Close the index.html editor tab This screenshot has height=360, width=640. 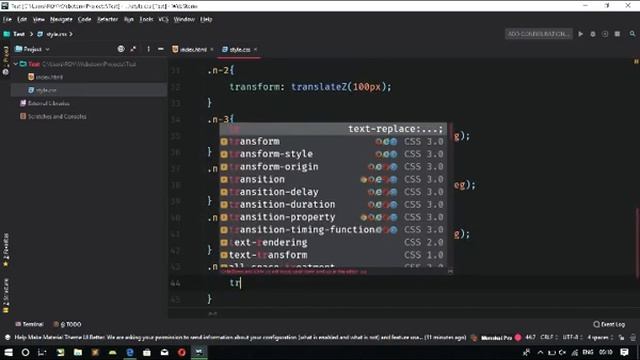[x=212, y=49]
